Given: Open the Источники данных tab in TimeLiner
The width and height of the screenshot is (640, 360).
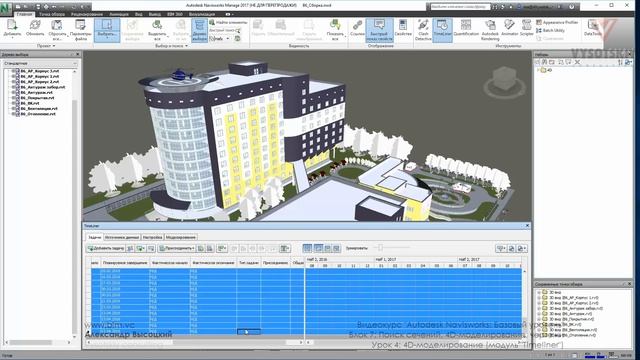Looking at the screenshot, I should tap(122, 237).
